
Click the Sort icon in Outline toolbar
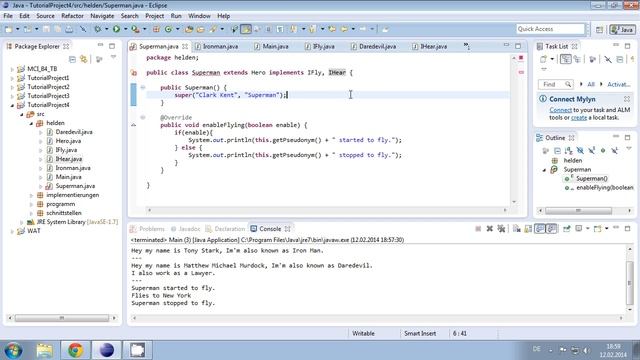[x=568, y=151]
